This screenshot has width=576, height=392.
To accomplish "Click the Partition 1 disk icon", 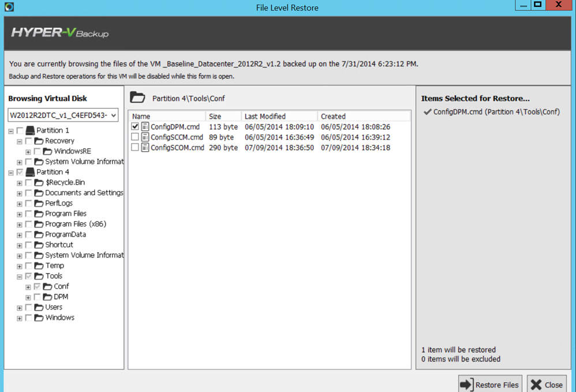I will [30, 130].
